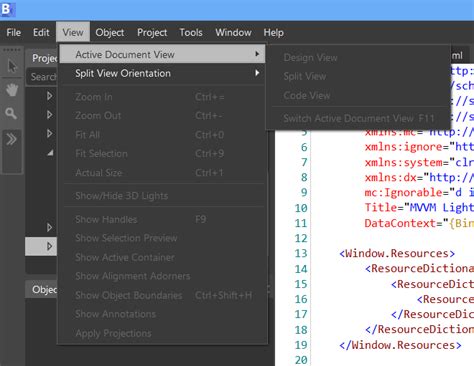Click the ResourceDictionary tag on line 14
Screen dimensions: 474x366
(x=419, y=268)
